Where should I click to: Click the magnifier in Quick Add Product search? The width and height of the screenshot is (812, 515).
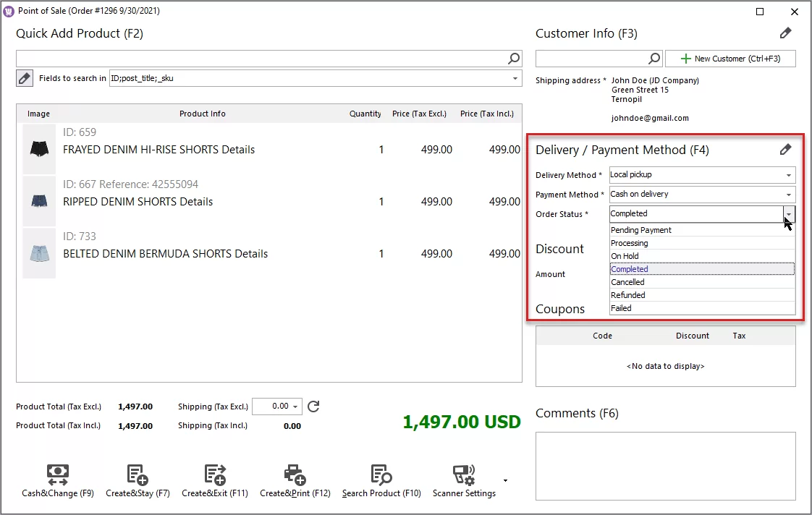(513, 58)
